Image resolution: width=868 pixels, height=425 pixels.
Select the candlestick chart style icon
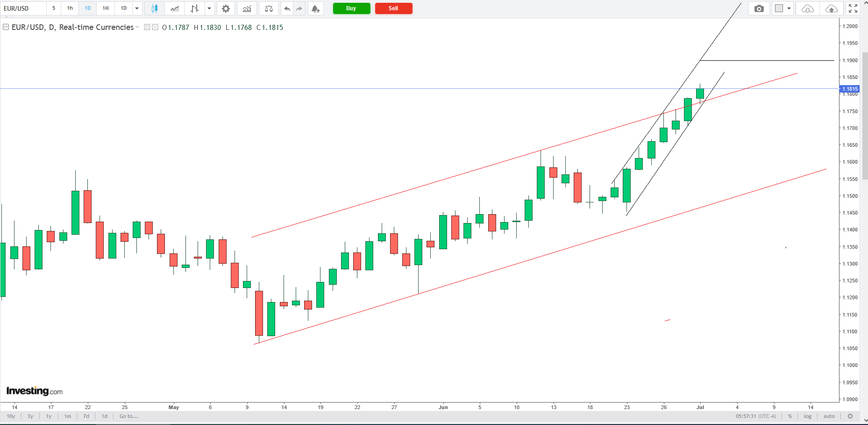coord(155,8)
